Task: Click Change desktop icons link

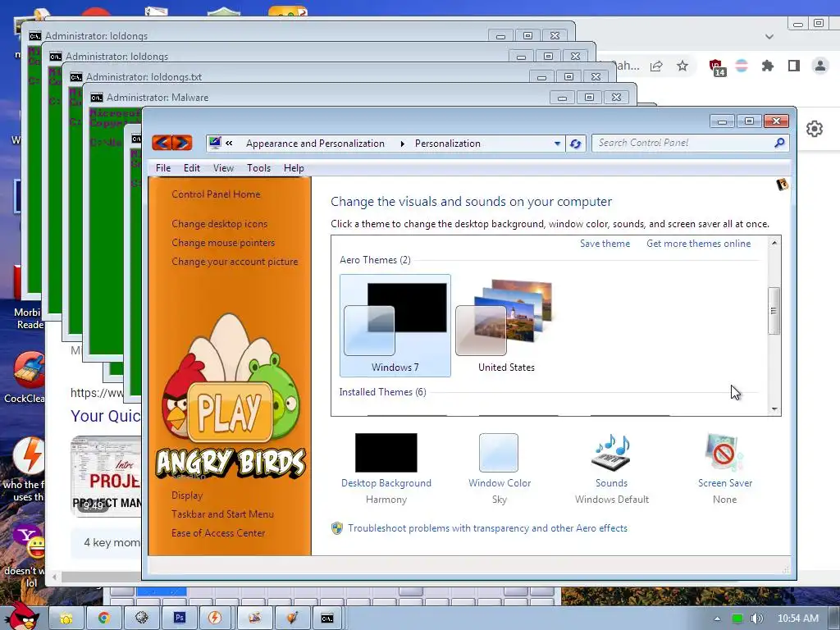Action: tap(220, 224)
